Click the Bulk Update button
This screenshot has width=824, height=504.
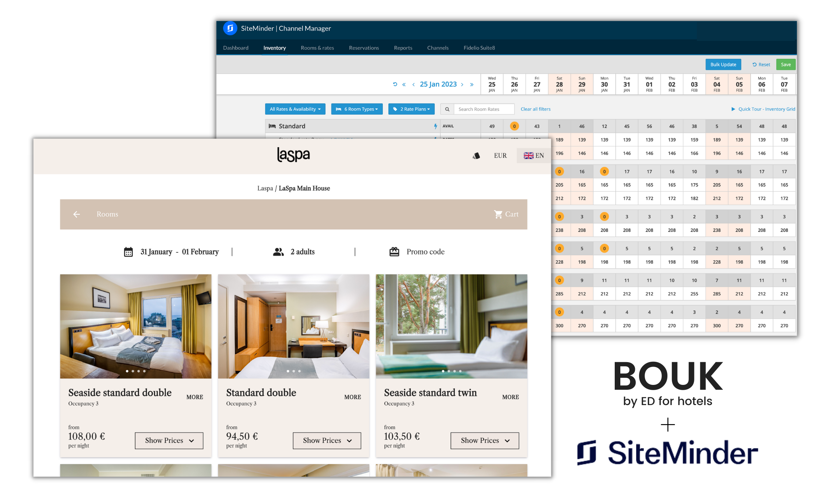tap(723, 65)
